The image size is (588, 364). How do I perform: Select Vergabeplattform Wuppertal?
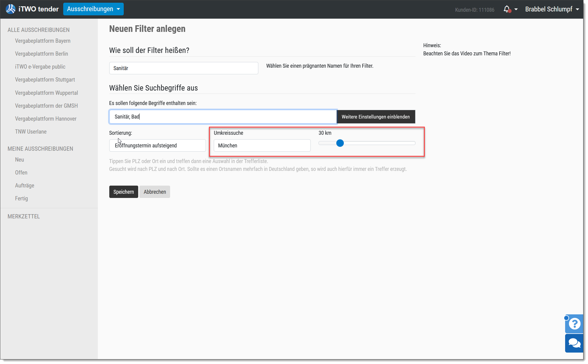tap(46, 93)
